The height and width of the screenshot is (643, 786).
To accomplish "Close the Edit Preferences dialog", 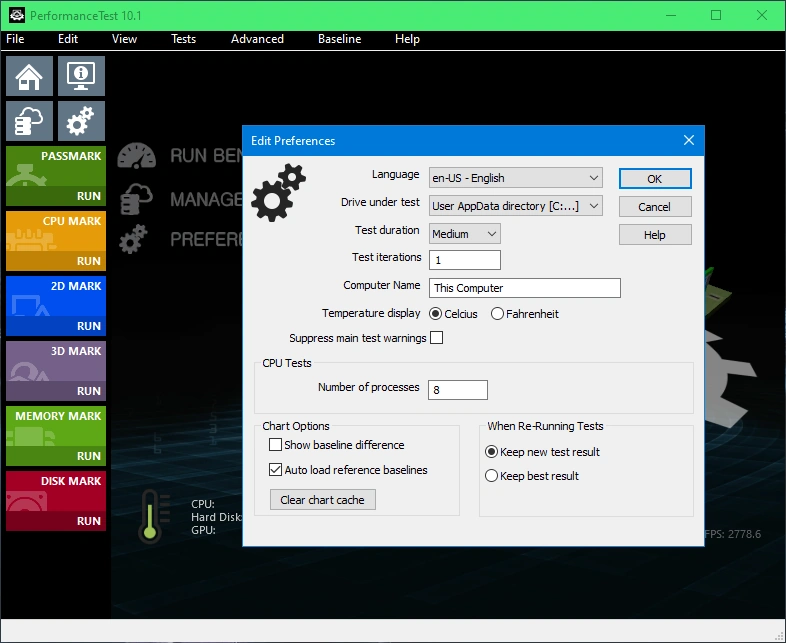I will [x=689, y=140].
